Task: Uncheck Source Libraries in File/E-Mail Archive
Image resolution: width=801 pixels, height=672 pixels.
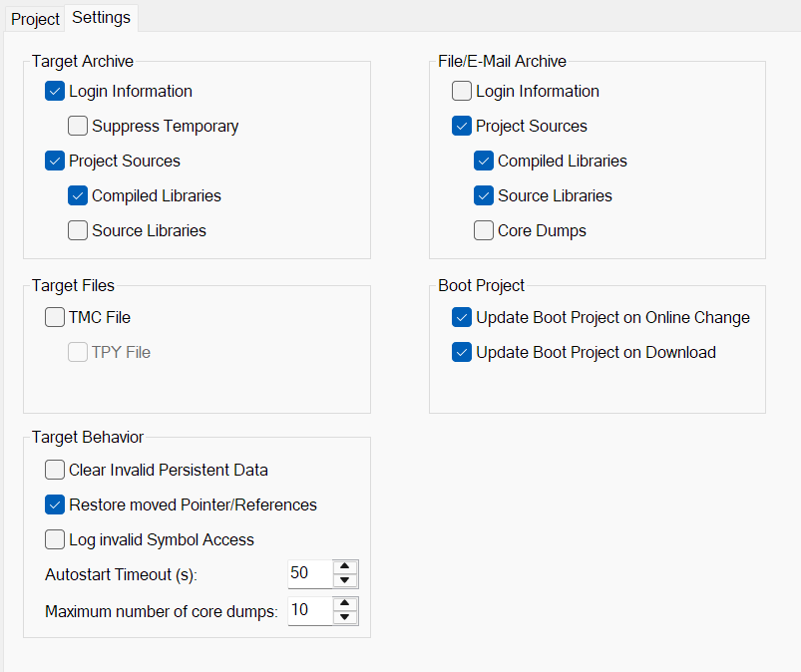Action: tap(484, 195)
